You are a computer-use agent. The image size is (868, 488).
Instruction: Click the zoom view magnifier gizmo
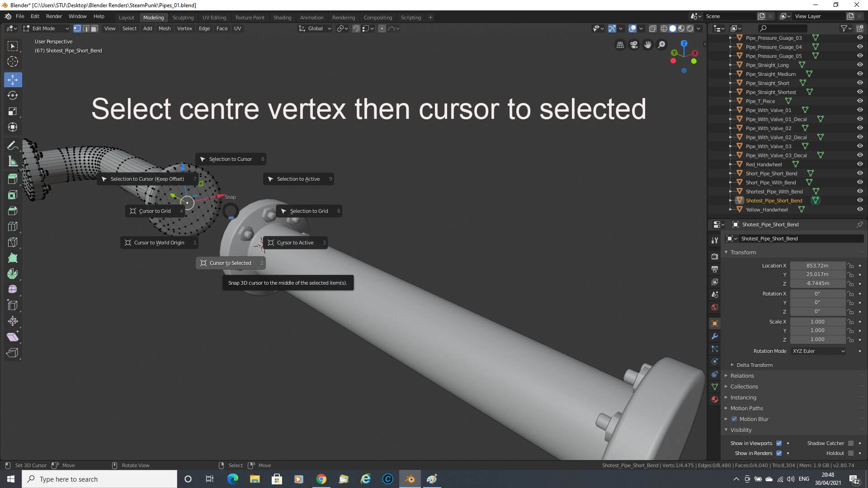coord(661,45)
